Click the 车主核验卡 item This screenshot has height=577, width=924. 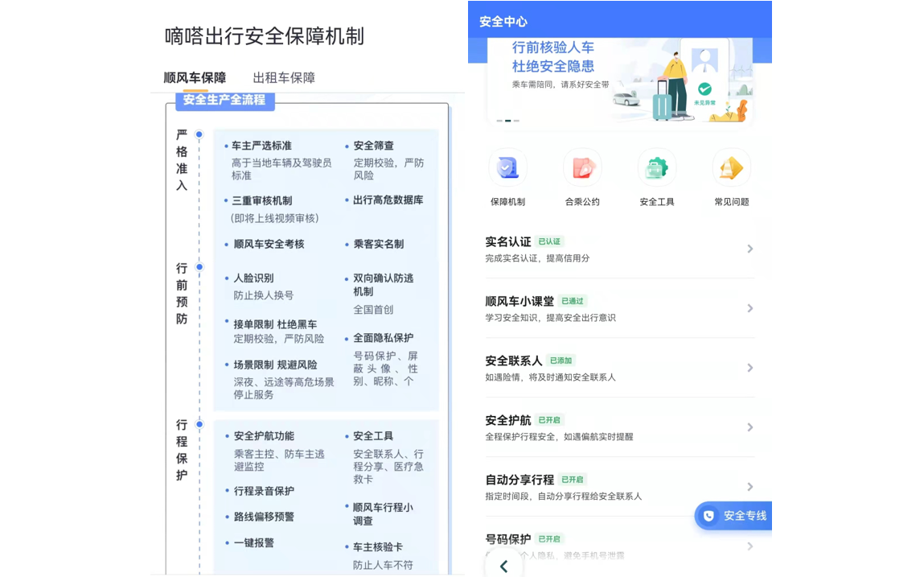[378, 547]
